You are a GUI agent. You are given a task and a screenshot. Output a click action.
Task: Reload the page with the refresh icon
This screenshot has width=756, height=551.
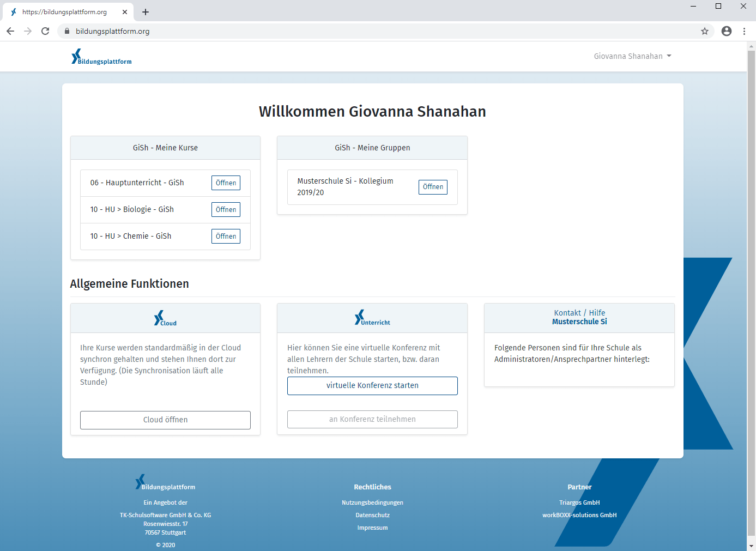click(45, 31)
